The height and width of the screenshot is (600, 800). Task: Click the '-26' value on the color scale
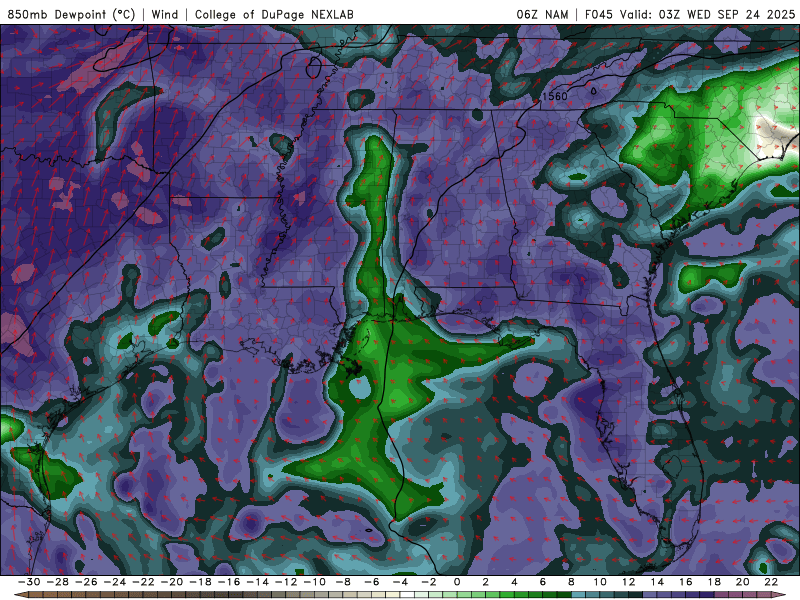86,582
